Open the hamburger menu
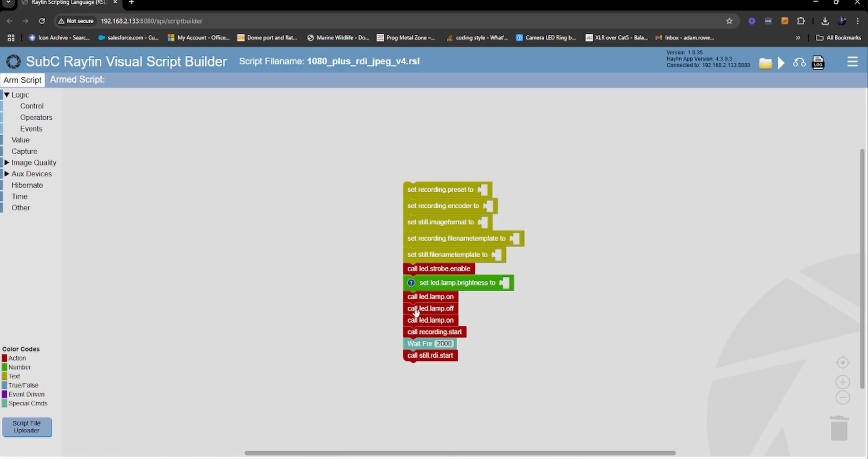Screen dimensions: 868x459 coord(852,62)
